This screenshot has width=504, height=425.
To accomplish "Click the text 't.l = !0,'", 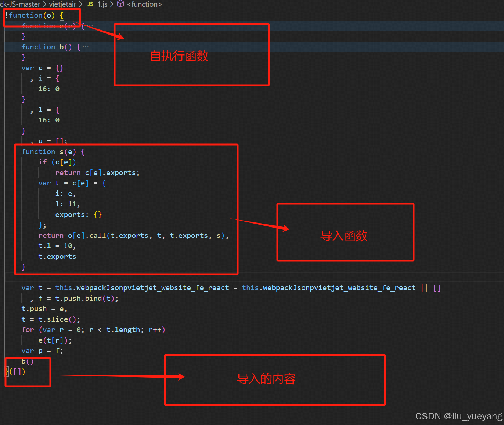I will [x=57, y=246].
